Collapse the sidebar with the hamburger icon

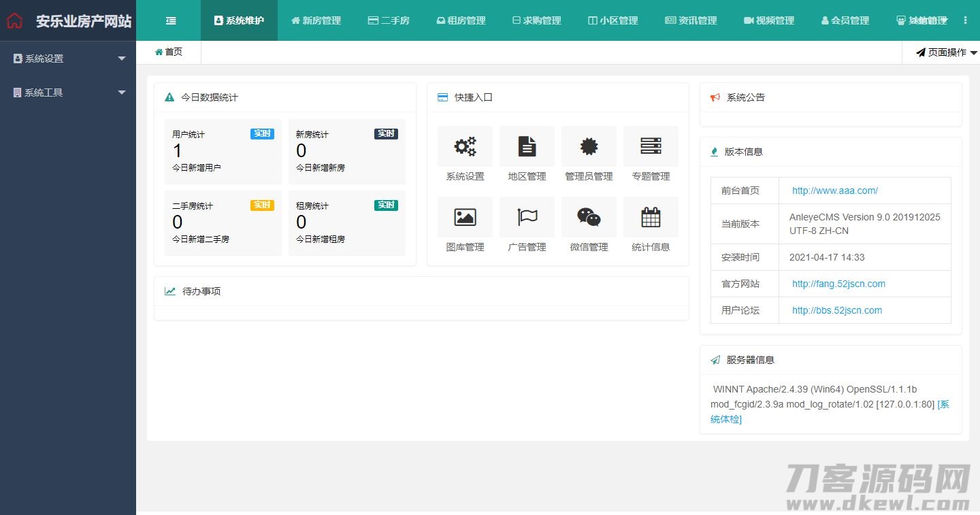[171, 20]
